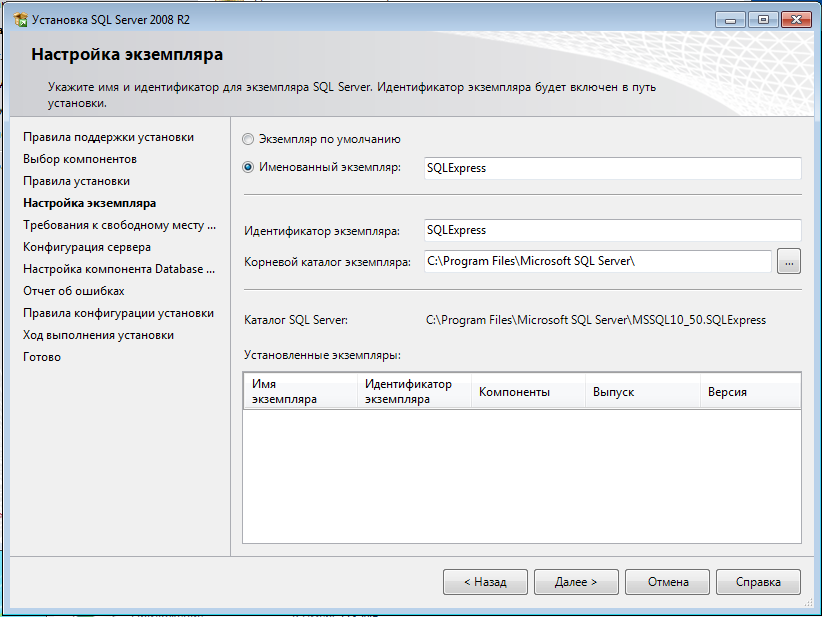Click the Назад back button
This screenshot has width=822, height=617.
click(485, 582)
